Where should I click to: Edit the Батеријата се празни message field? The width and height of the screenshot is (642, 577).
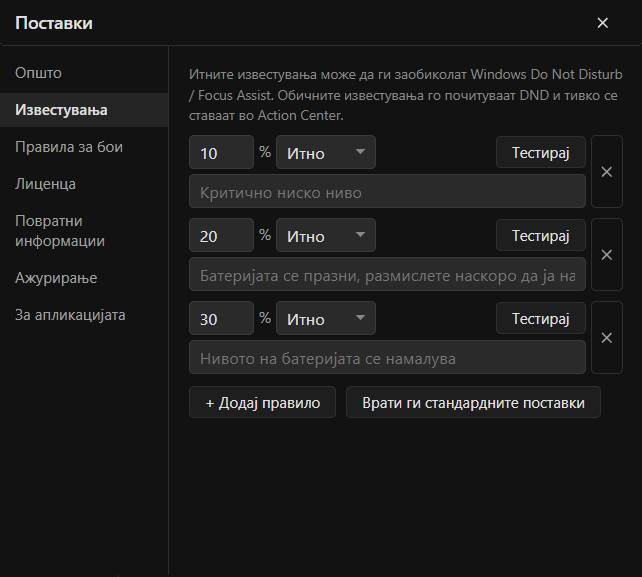[387, 274]
